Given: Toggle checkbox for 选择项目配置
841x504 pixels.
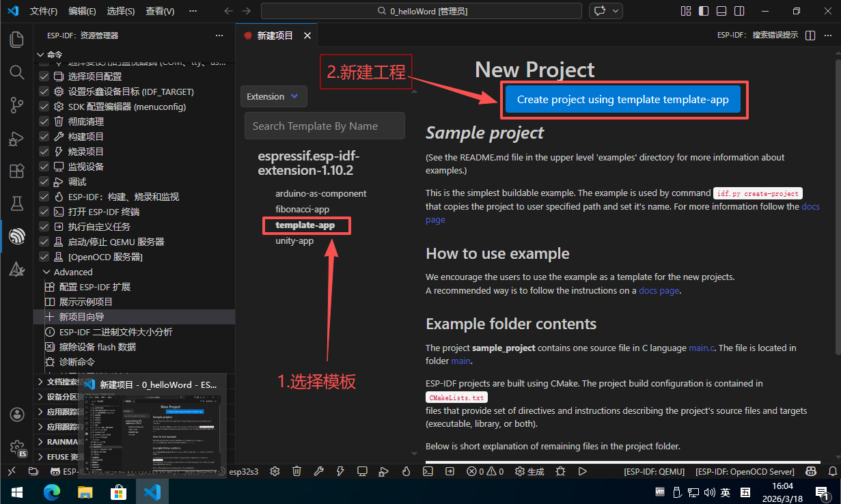Looking at the screenshot, I should coord(44,76).
